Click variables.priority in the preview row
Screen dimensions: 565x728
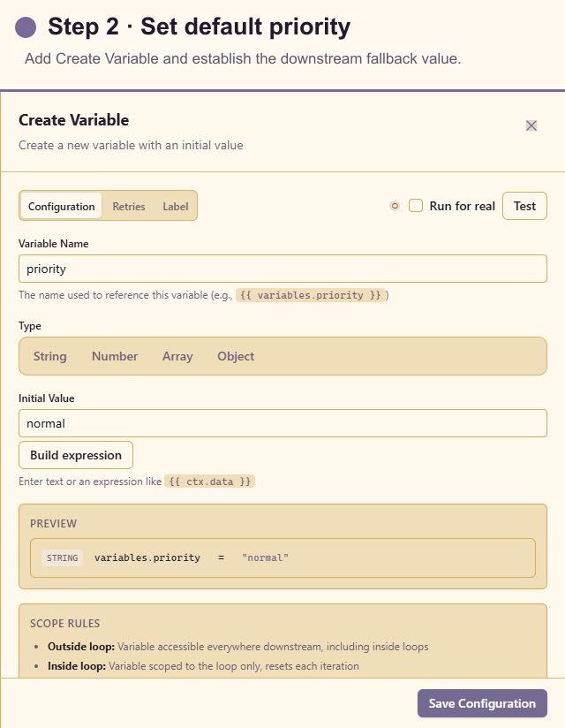point(147,558)
